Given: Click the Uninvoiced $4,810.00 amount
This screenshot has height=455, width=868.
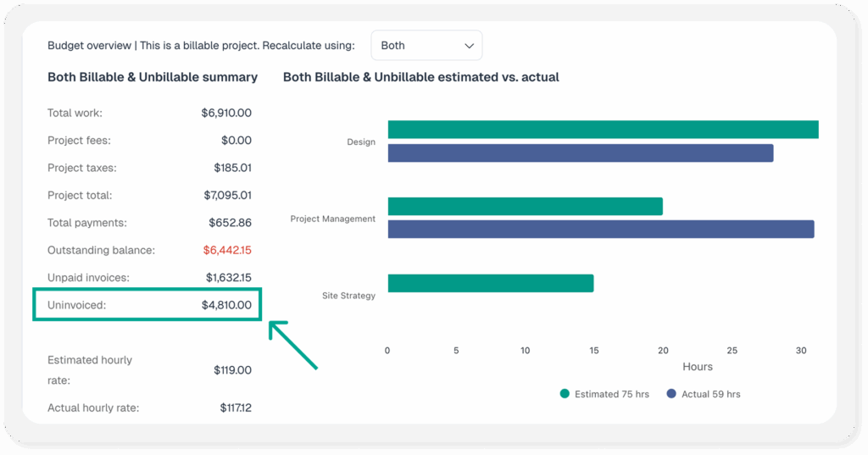Looking at the screenshot, I should (225, 305).
